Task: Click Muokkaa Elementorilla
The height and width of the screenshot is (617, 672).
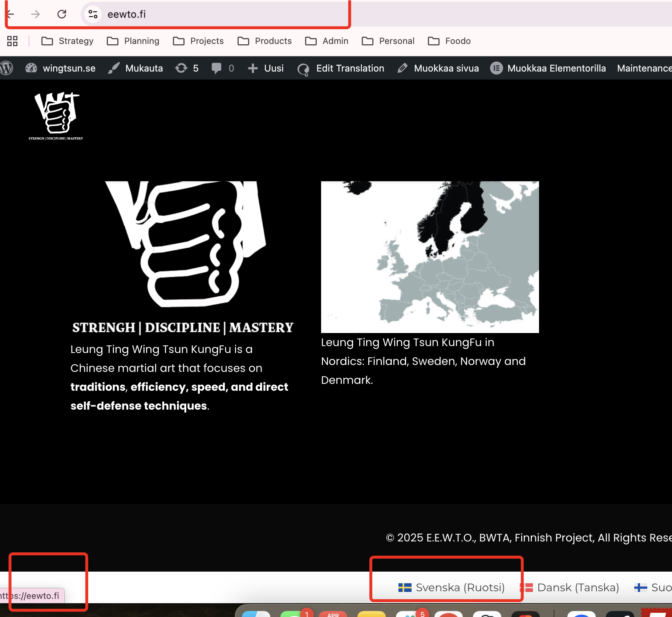Action: point(548,68)
